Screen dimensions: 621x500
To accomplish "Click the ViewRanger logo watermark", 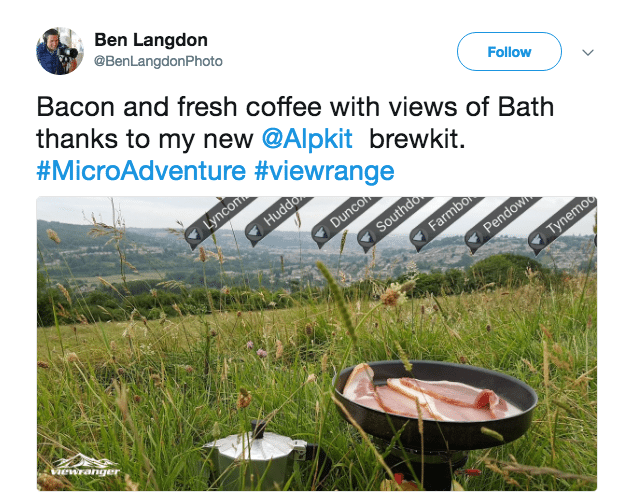I will click(x=85, y=465).
